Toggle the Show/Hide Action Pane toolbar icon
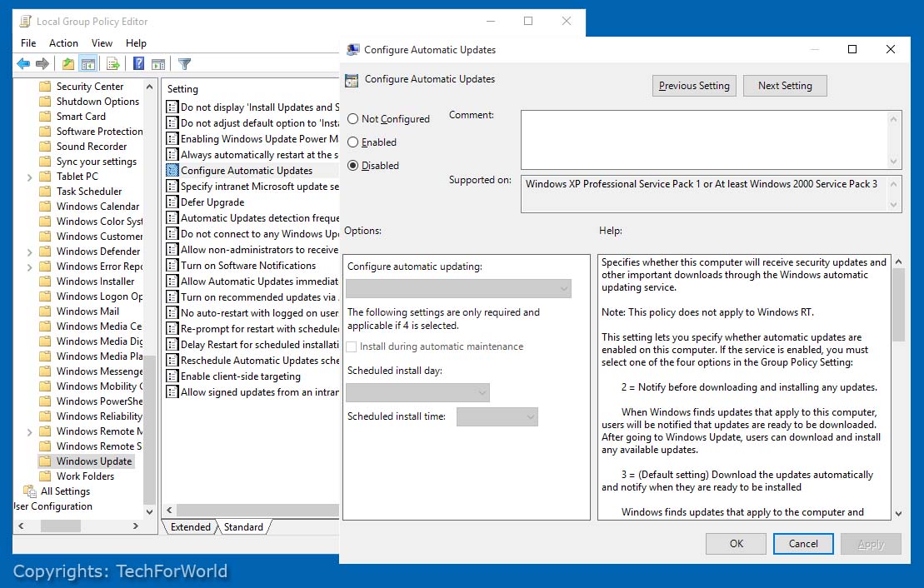Screen dimensions: 924x588 click(x=158, y=63)
